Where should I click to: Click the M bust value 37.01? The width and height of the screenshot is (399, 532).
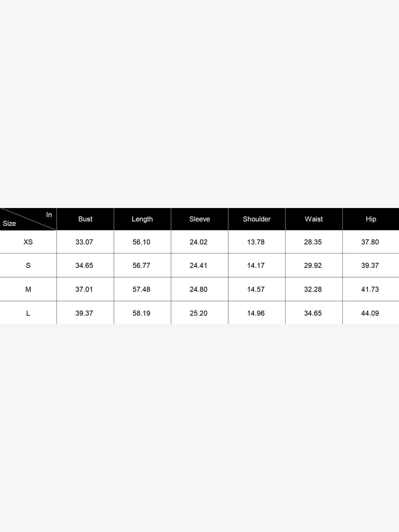(84, 289)
